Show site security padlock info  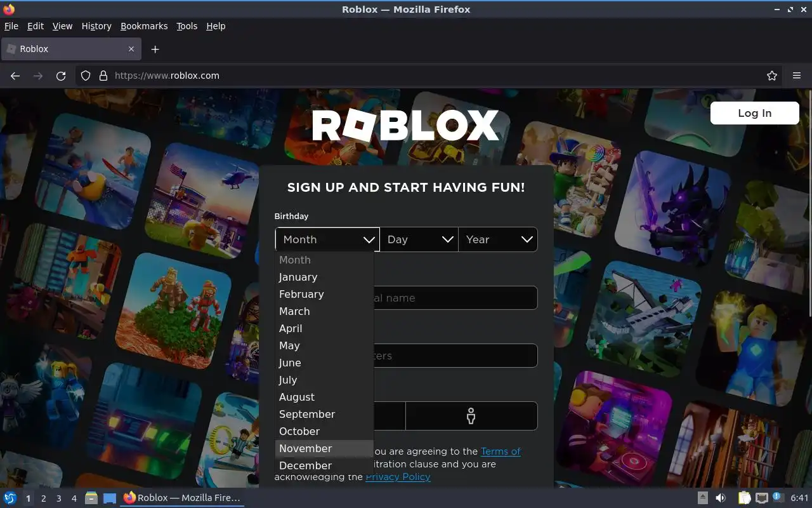click(103, 76)
